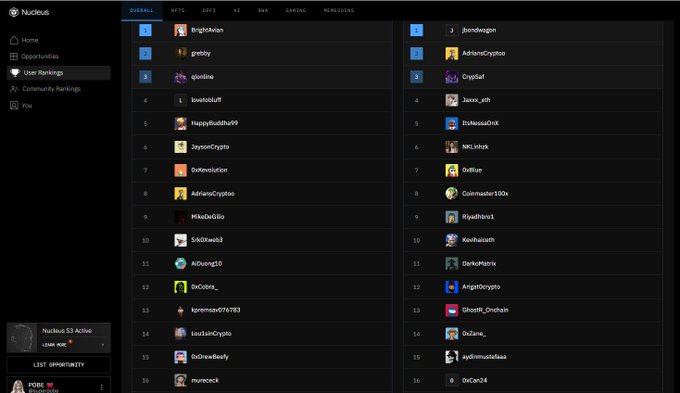Click the Nucleus logo icon
This screenshot has width=680, height=393.
coord(14,12)
